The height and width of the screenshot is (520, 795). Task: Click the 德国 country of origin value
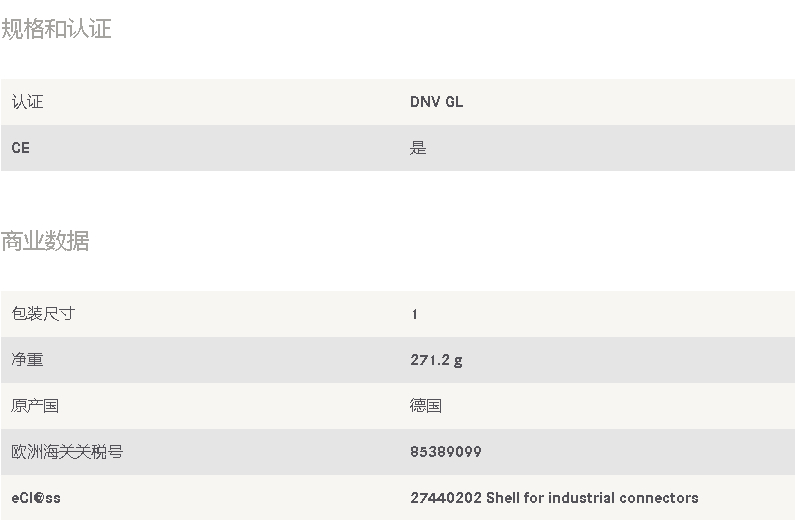click(426, 406)
